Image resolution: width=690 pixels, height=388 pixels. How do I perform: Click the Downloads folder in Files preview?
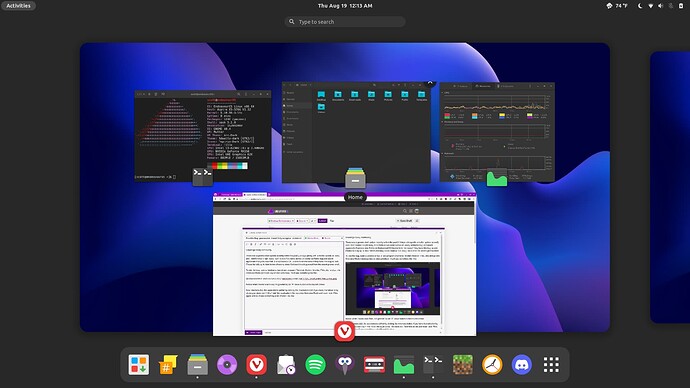355,96
